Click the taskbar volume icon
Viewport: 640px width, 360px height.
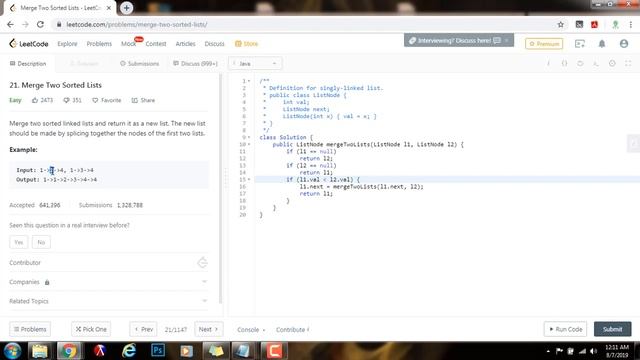point(593,351)
